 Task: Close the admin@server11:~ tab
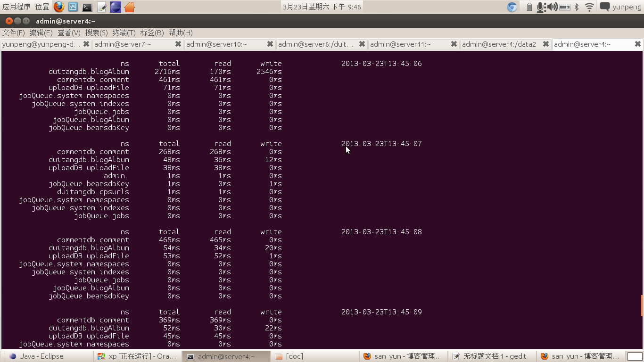[454, 44]
